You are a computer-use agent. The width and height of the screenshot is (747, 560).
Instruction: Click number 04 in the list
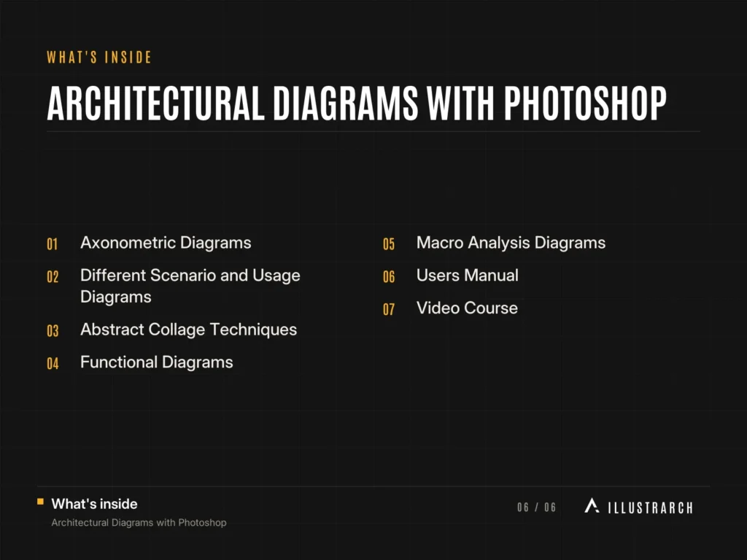tap(53, 364)
